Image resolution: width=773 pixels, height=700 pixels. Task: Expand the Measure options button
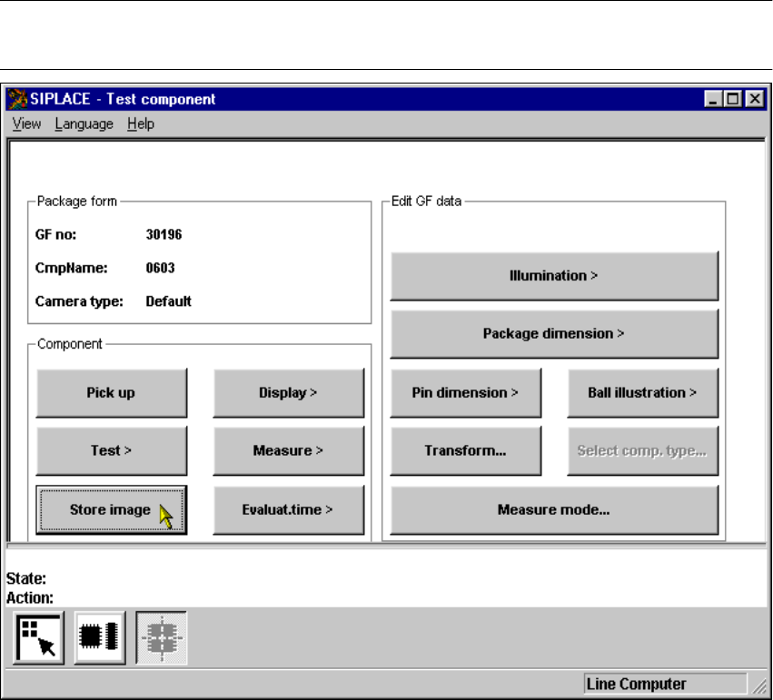(288, 451)
